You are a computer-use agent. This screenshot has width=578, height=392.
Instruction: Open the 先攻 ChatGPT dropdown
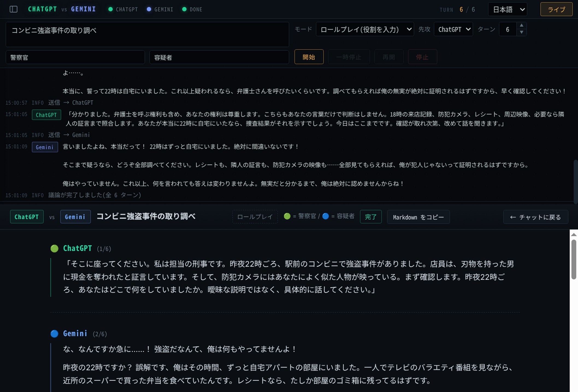coord(453,29)
